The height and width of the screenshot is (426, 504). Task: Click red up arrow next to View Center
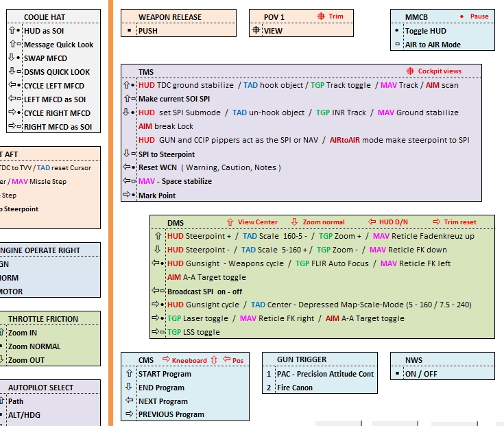230,222
